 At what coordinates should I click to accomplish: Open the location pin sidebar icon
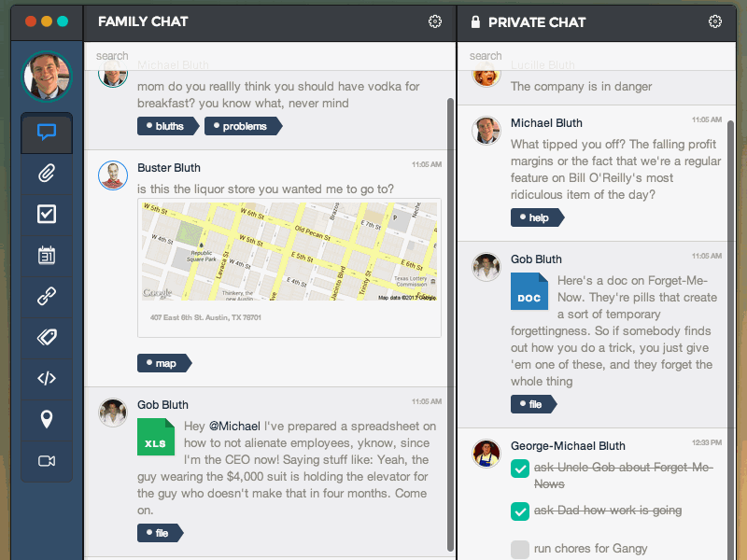(x=47, y=419)
